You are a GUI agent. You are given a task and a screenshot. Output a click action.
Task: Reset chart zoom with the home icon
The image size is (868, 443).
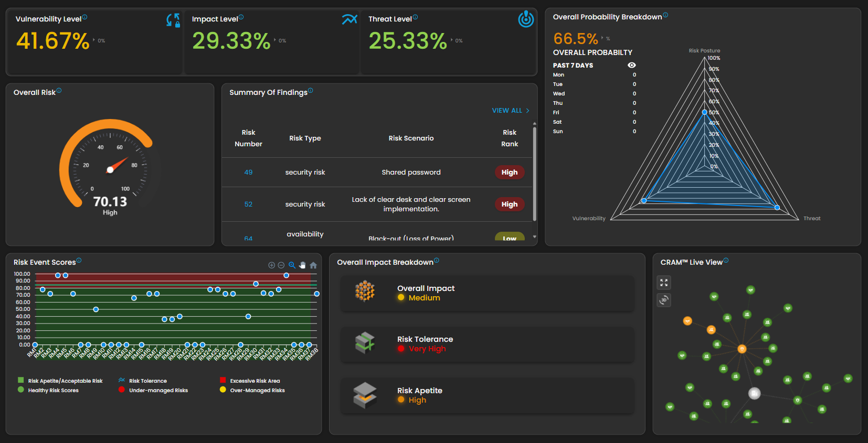(x=313, y=265)
